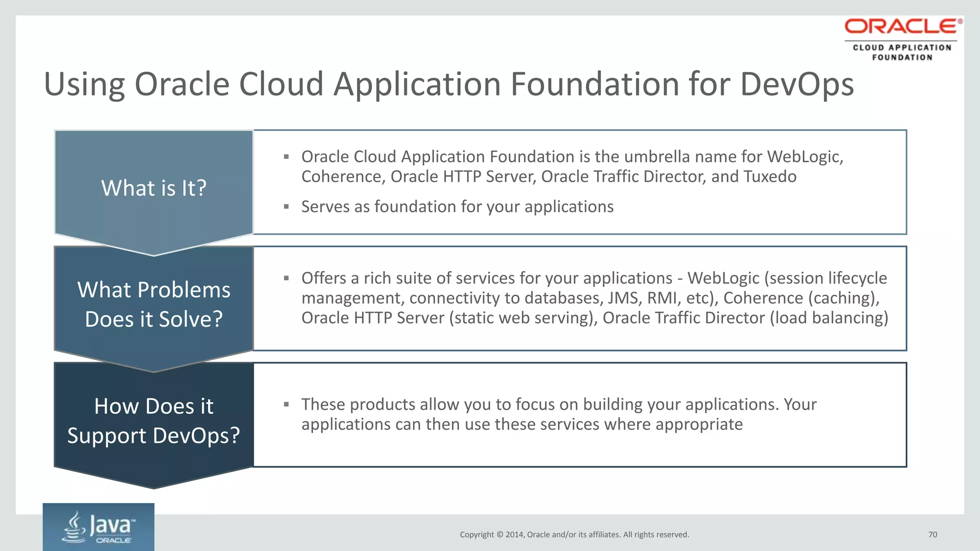Select the slide title 'Using Oracle Cloud Application Foundation for DevOps'

tap(449, 84)
